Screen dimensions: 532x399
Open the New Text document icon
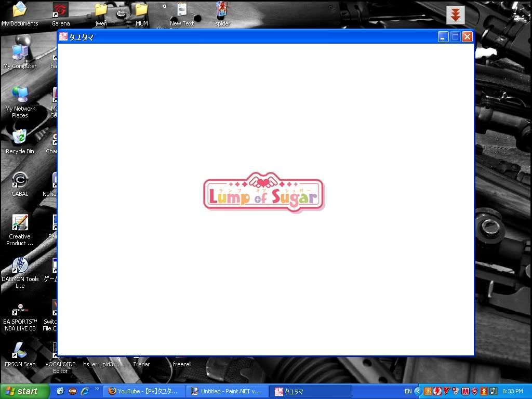182,14
